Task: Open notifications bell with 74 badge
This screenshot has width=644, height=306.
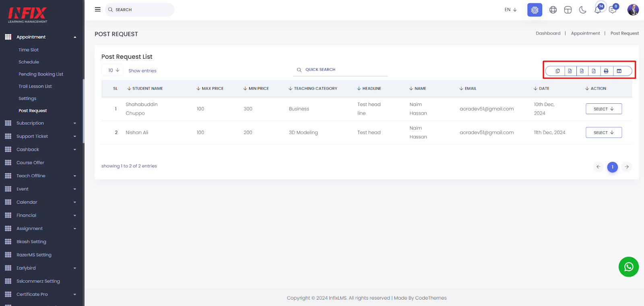Action: (x=598, y=9)
